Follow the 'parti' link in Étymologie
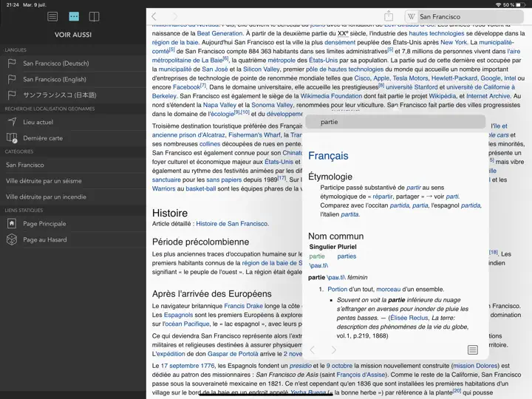The image size is (532, 399). pos(452,197)
